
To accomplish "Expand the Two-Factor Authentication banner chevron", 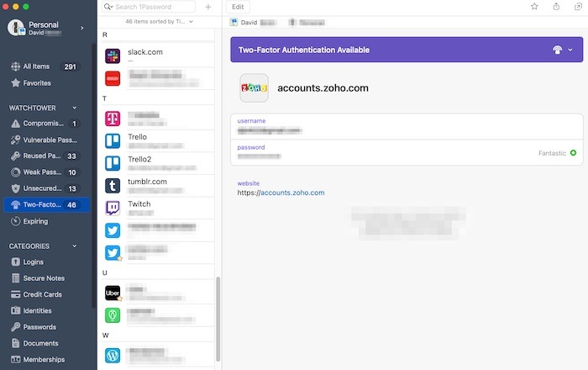I will (x=571, y=50).
